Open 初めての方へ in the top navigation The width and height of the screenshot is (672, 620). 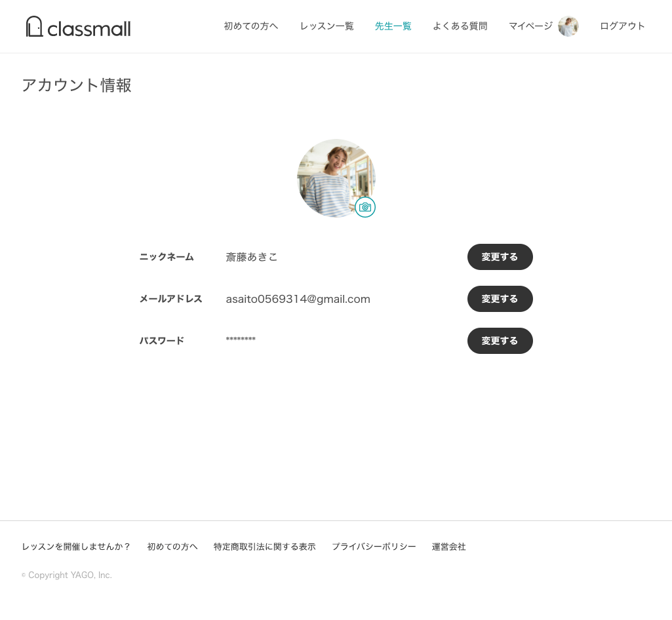(250, 26)
